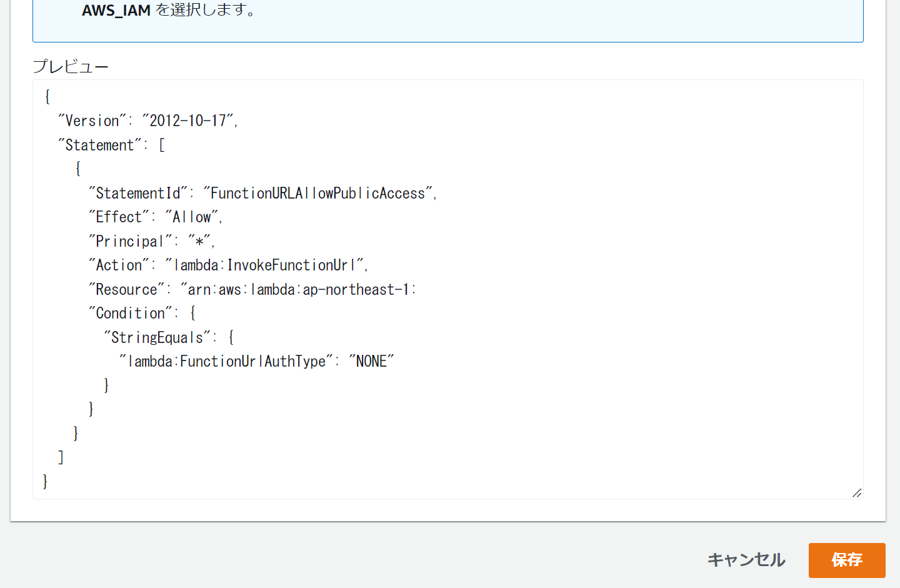Click the Version 2012-10-17 line in the policy

coord(149,120)
